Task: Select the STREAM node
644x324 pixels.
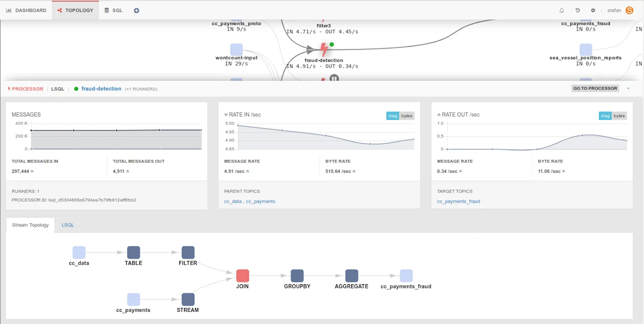Action: 188,299
